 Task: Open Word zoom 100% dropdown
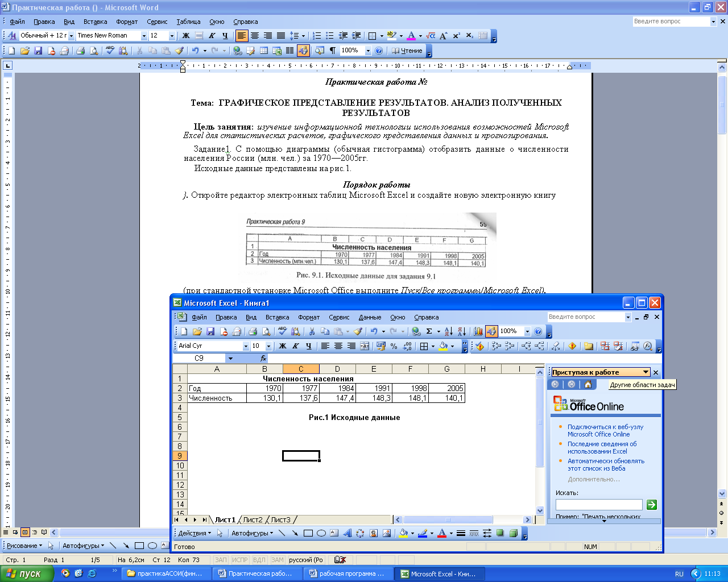(x=368, y=51)
